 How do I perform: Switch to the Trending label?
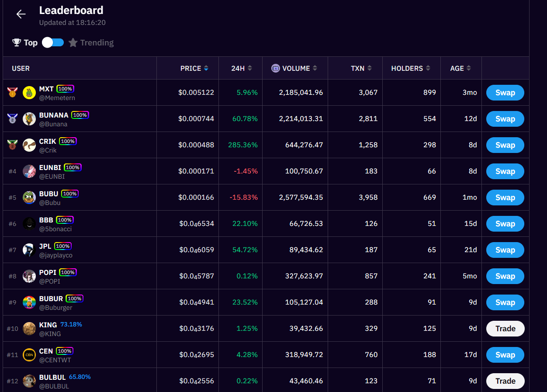97,42
